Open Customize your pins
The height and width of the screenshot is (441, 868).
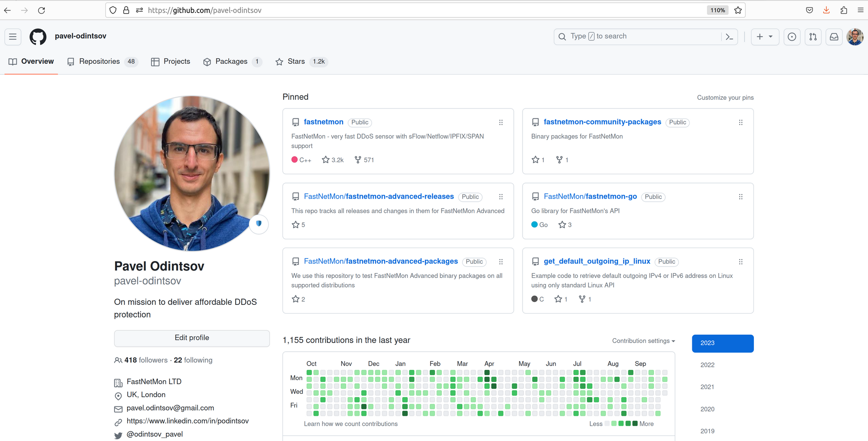click(725, 98)
